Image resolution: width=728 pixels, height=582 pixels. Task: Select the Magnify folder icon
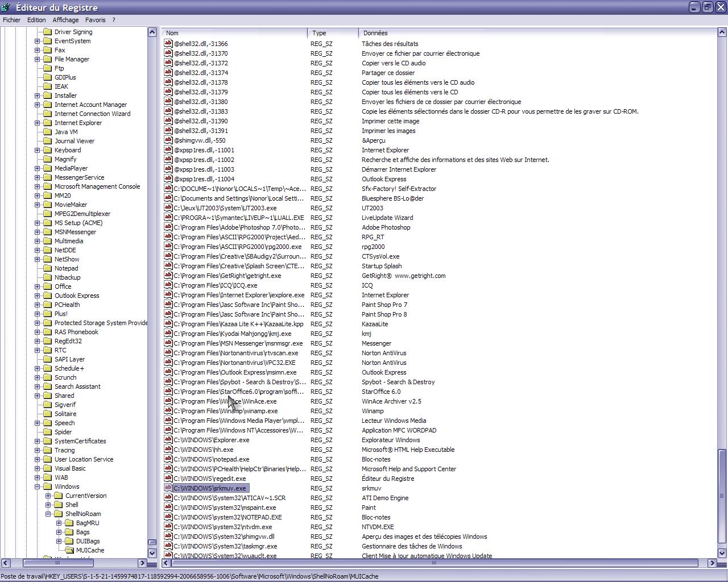(x=48, y=159)
